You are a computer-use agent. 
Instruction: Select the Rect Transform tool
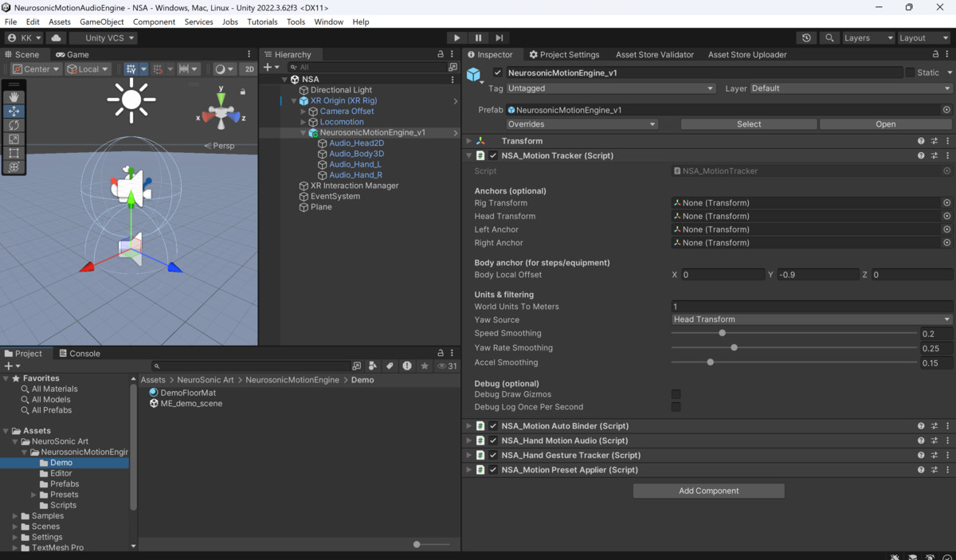13,153
